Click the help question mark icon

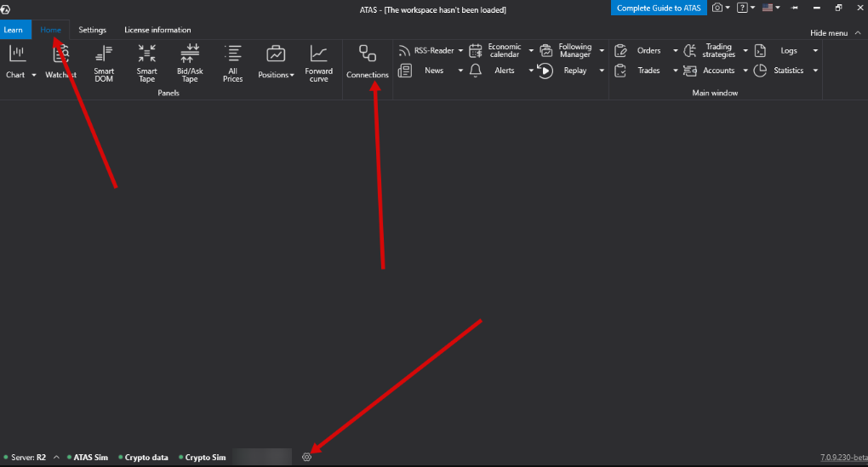(742, 8)
